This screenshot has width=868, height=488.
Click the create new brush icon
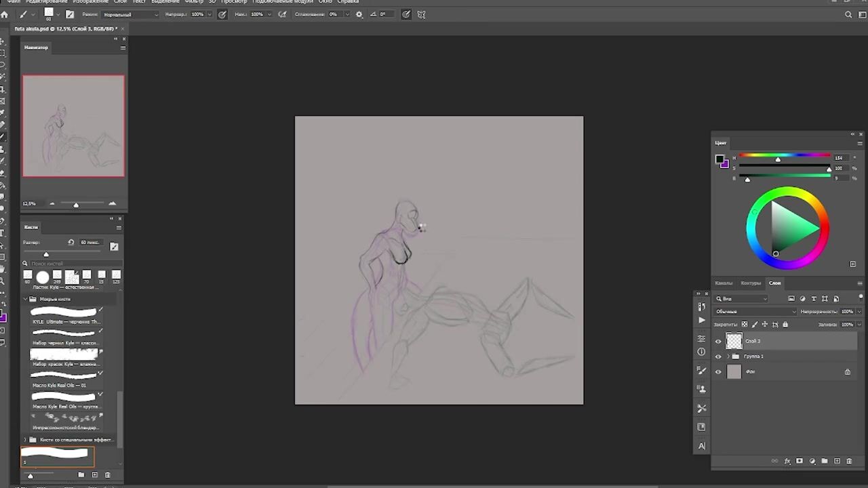click(x=95, y=475)
